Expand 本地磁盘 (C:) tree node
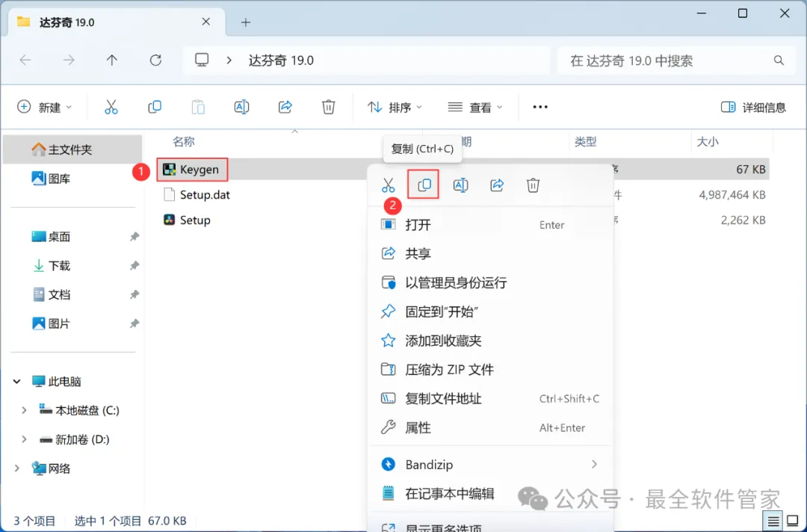Viewport: 807px width, 532px height. (24, 410)
